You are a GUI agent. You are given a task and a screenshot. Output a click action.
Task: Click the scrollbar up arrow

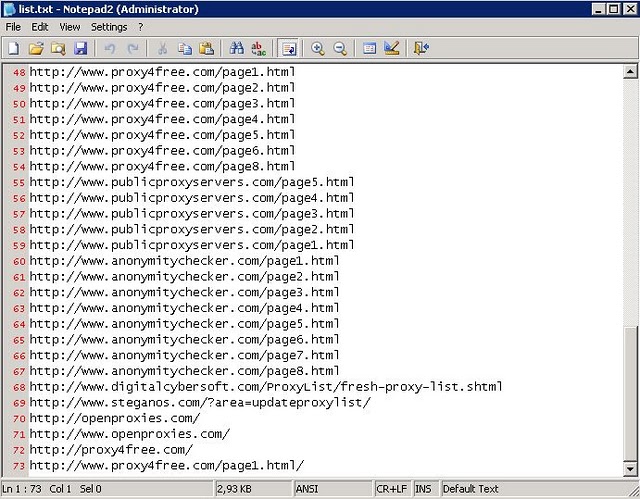(630, 72)
